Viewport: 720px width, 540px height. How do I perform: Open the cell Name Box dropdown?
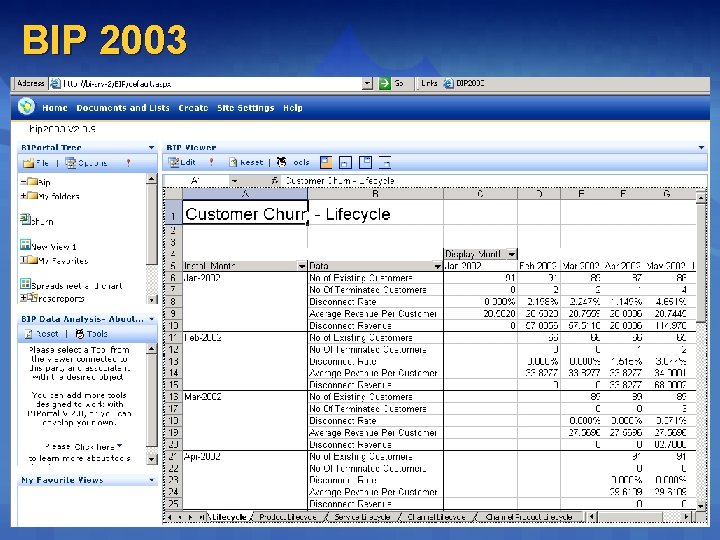234,181
